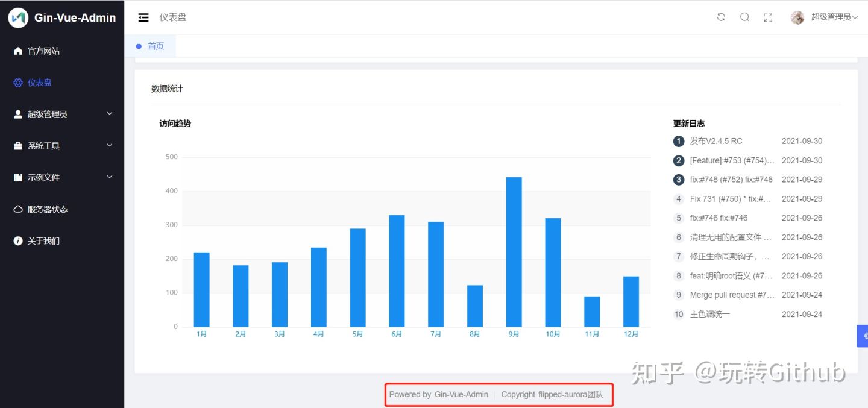Click the number 10 badge in changelog

tap(679, 314)
